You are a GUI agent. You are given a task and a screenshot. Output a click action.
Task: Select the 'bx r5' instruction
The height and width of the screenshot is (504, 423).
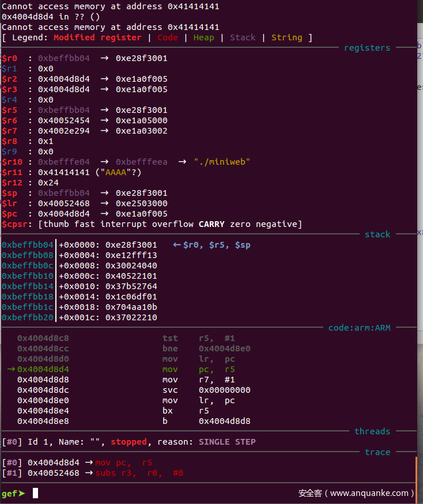(186, 411)
